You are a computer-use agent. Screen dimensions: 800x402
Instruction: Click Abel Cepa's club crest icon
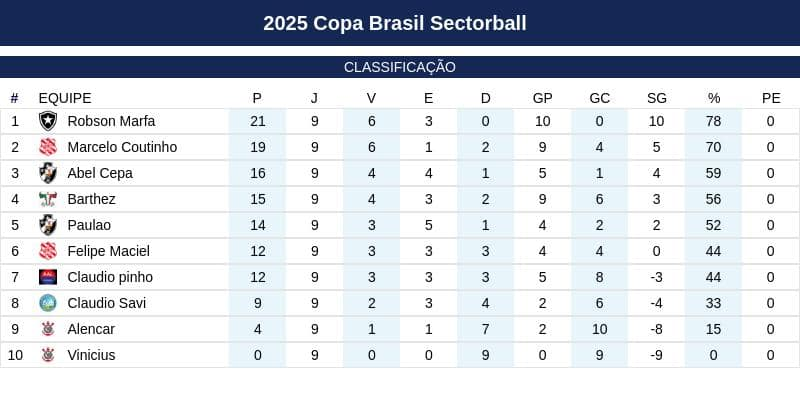tap(48, 173)
